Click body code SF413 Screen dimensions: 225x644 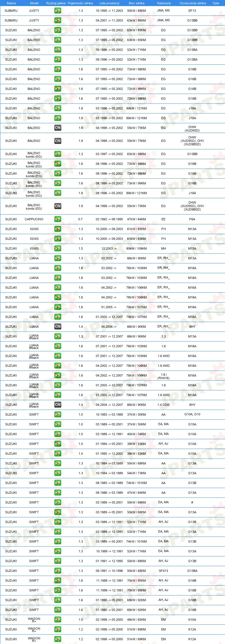pyautogui.click(x=163, y=571)
